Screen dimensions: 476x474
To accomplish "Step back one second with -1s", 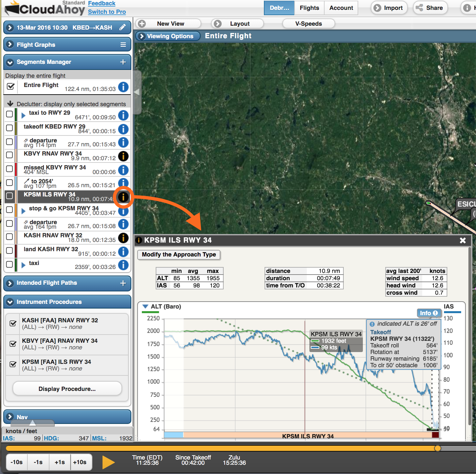I will [38, 462].
